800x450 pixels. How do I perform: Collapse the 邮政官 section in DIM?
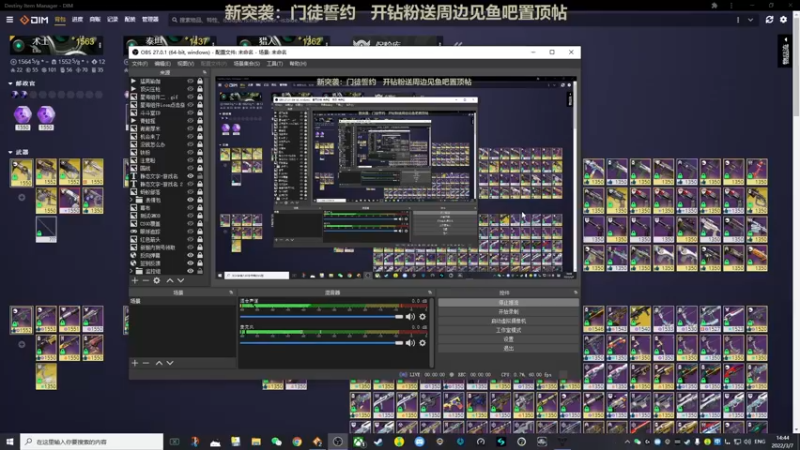[10, 83]
